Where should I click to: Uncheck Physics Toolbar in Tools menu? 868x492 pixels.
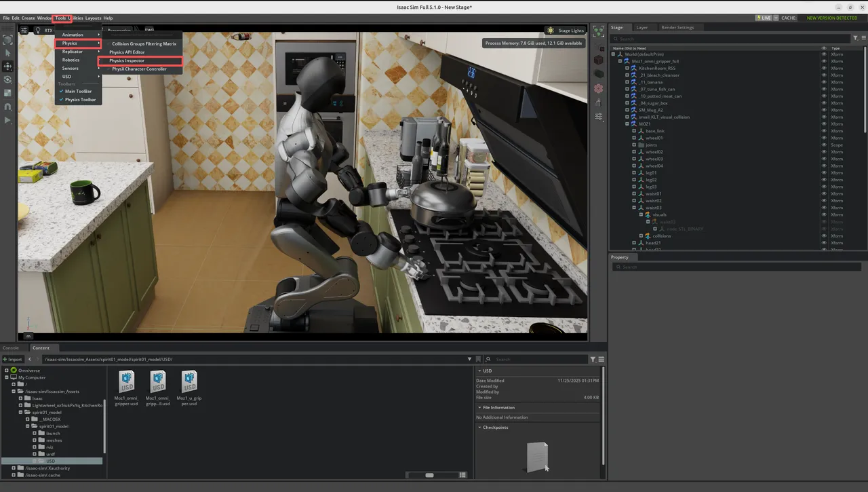coord(80,100)
